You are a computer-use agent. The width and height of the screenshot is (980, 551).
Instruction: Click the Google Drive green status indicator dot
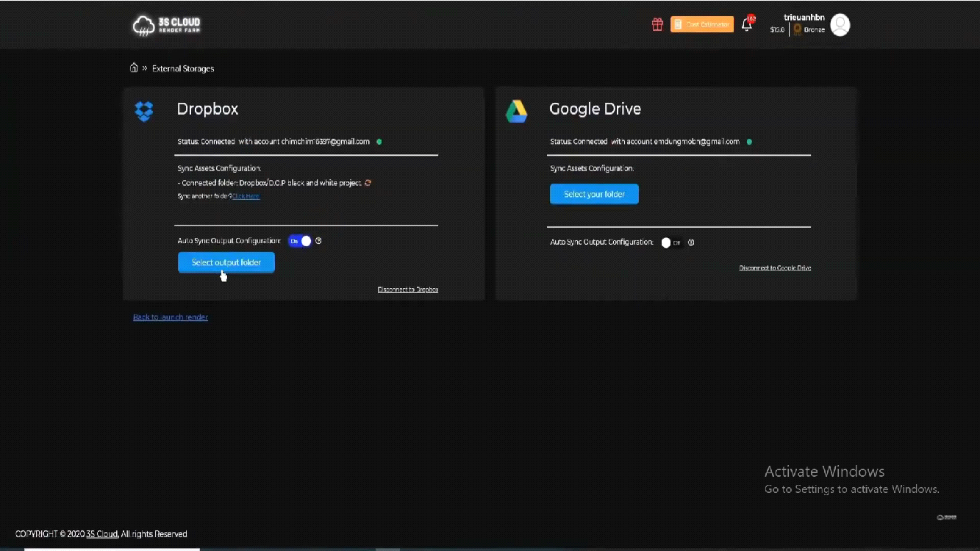pos(749,142)
